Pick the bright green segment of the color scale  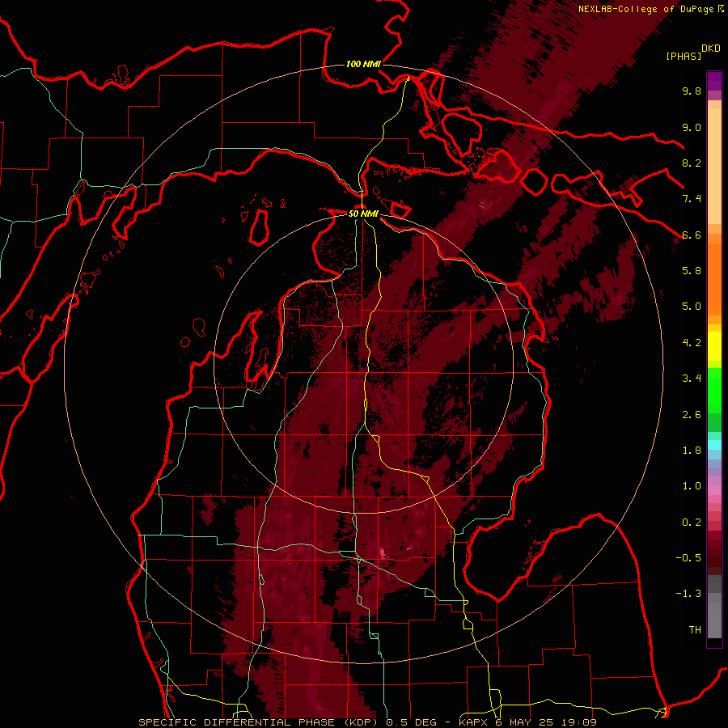pos(714,391)
